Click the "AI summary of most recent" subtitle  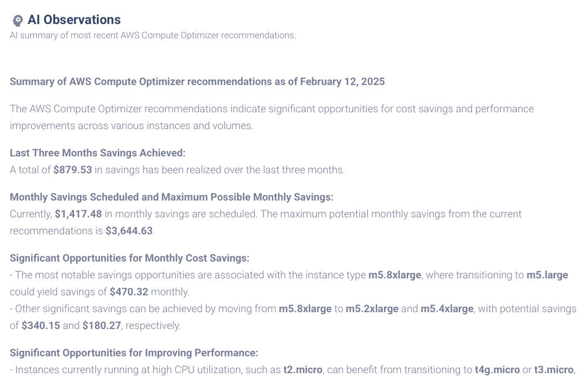pyautogui.click(x=152, y=35)
